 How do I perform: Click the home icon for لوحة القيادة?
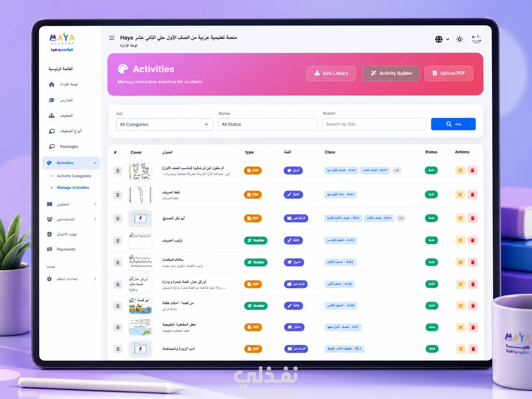tap(51, 85)
